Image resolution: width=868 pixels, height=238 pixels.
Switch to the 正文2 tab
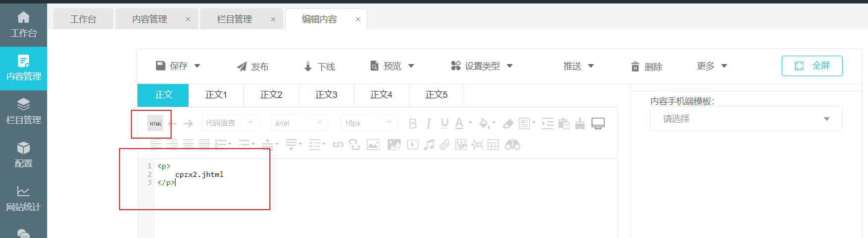[271, 95]
